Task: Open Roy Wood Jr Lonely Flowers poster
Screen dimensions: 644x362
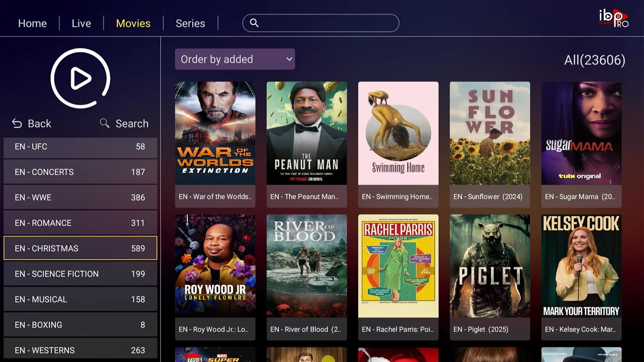Action: pos(215,266)
